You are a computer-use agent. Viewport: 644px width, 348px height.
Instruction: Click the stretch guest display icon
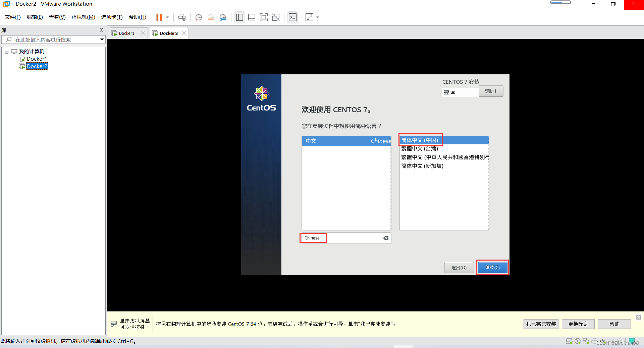point(309,17)
